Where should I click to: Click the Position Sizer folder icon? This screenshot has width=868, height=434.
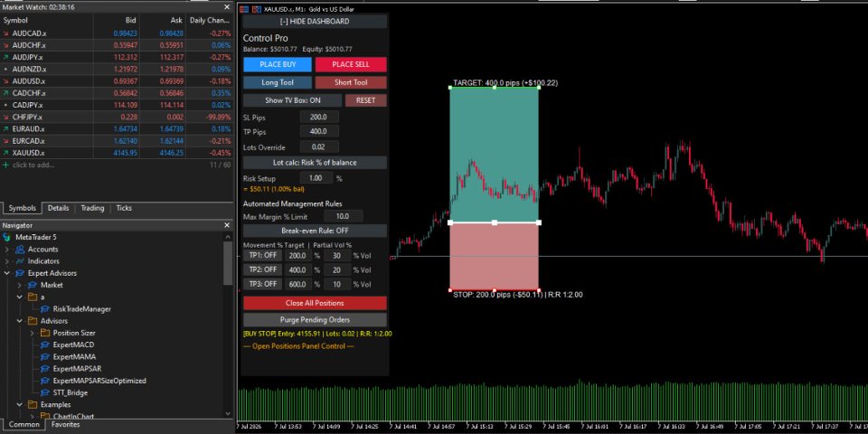tap(45, 333)
